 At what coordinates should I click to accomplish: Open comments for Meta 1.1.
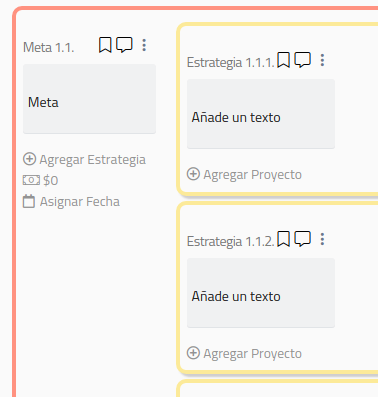tap(124, 45)
